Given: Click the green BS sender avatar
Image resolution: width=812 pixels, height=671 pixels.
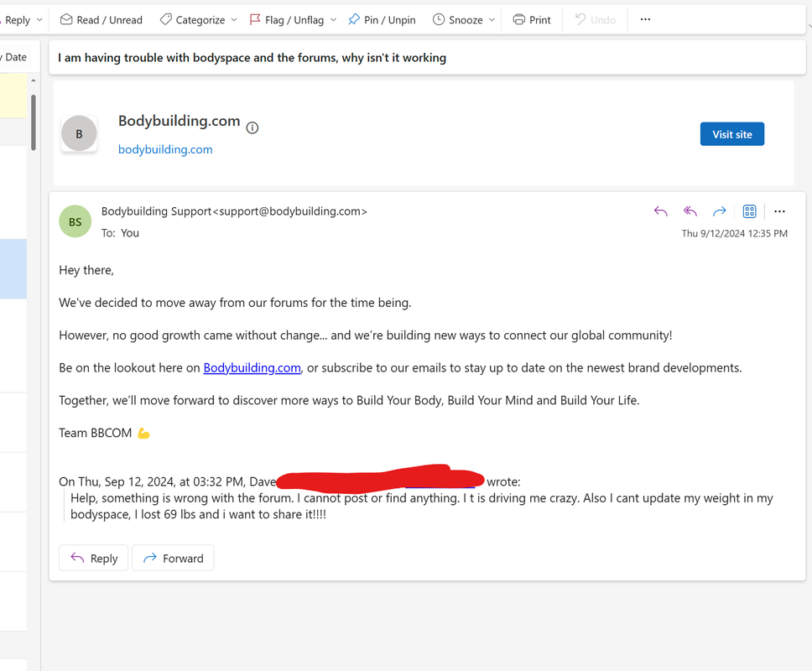Looking at the screenshot, I should point(75,221).
